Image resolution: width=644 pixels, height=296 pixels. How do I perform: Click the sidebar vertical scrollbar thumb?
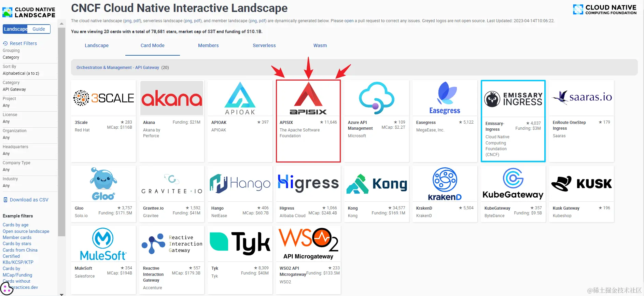tap(61, 132)
